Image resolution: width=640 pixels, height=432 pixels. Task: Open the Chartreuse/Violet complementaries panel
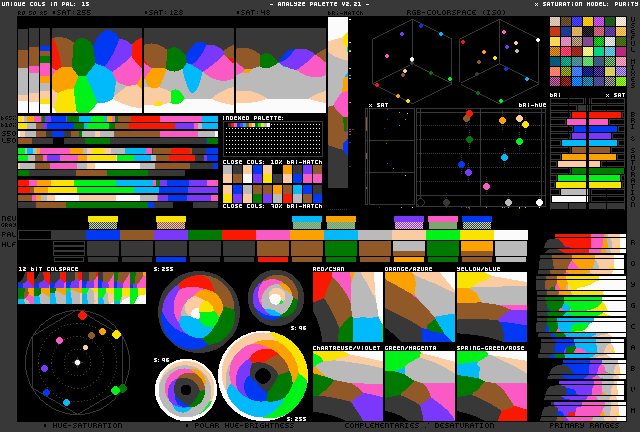(348, 386)
